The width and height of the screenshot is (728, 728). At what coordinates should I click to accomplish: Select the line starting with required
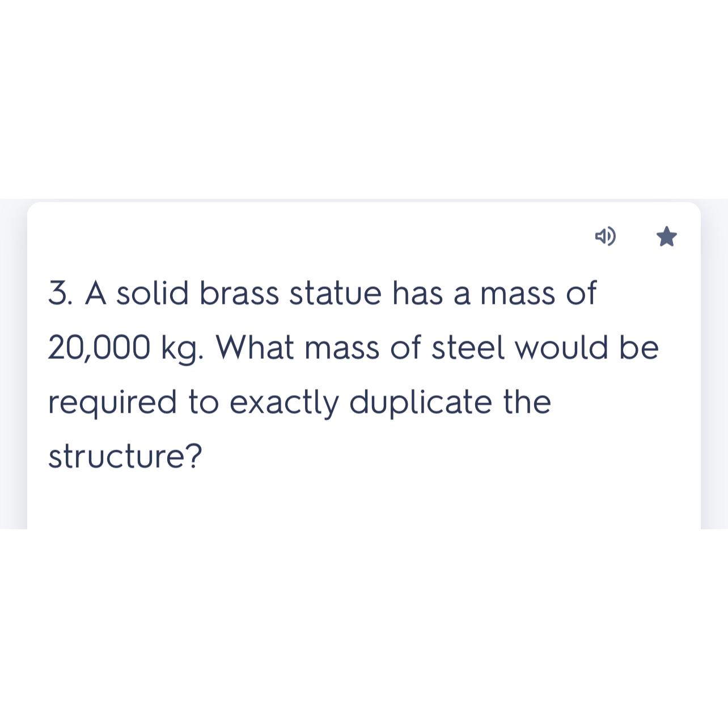(300, 401)
